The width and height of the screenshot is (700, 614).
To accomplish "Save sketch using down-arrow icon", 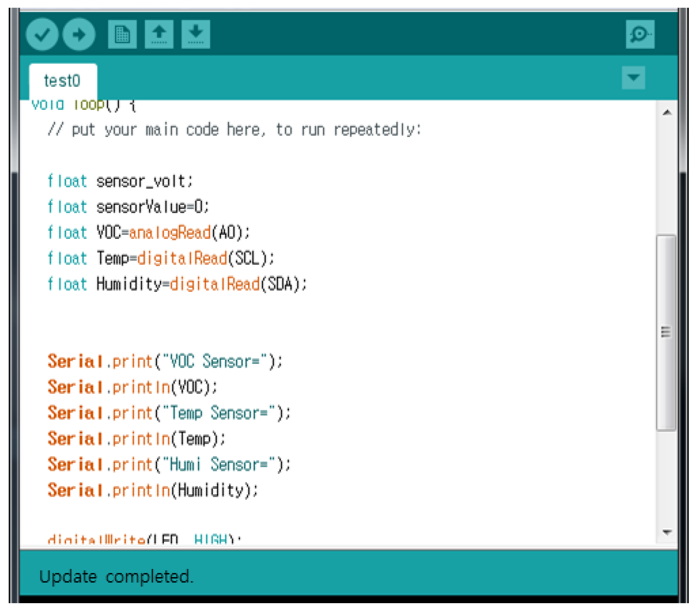I will point(196,34).
